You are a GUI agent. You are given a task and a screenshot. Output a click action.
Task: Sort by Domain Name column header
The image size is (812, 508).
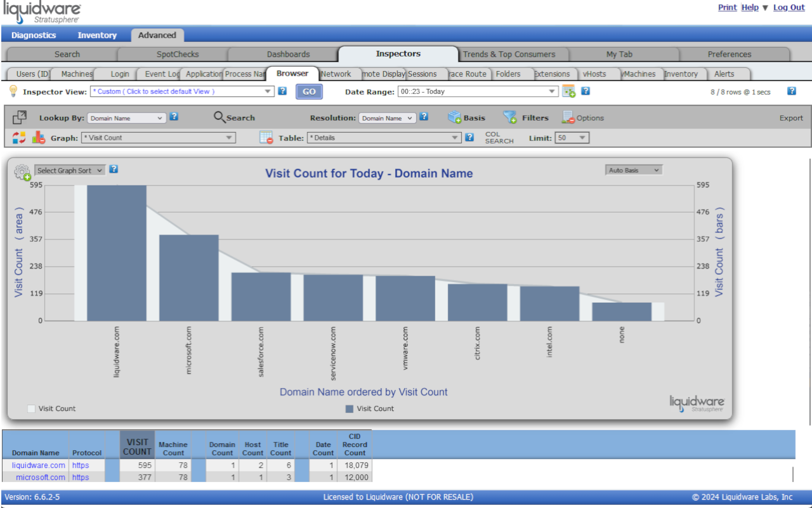(x=36, y=453)
